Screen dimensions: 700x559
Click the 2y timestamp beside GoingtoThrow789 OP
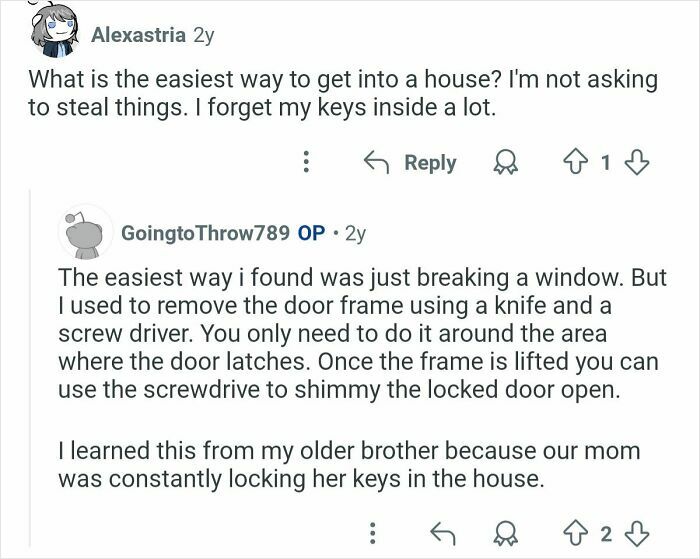click(355, 232)
